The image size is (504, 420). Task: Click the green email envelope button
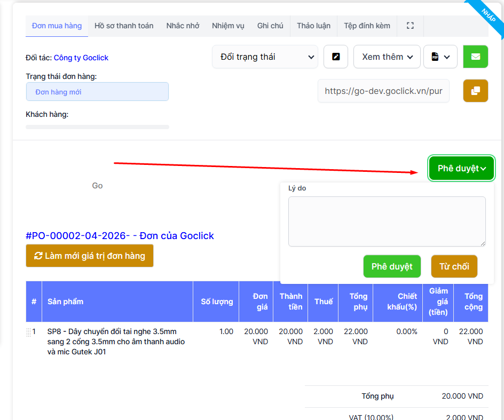click(x=475, y=57)
